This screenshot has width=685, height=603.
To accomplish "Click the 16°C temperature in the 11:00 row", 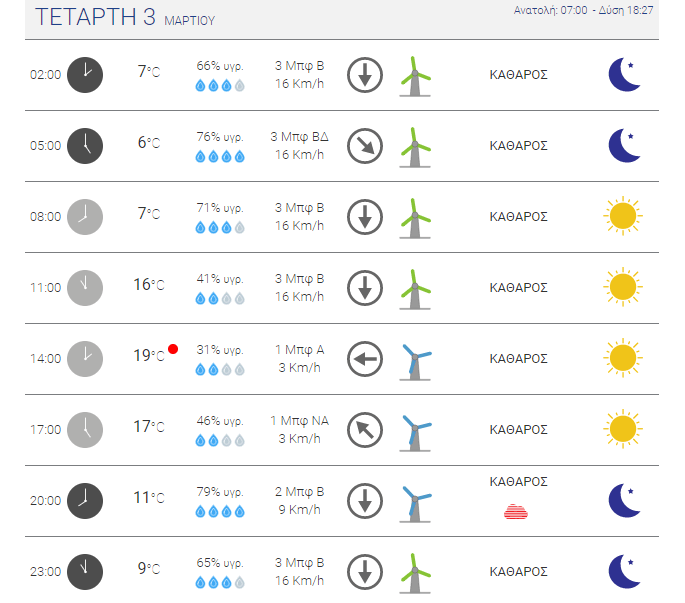I will (x=149, y=284).
